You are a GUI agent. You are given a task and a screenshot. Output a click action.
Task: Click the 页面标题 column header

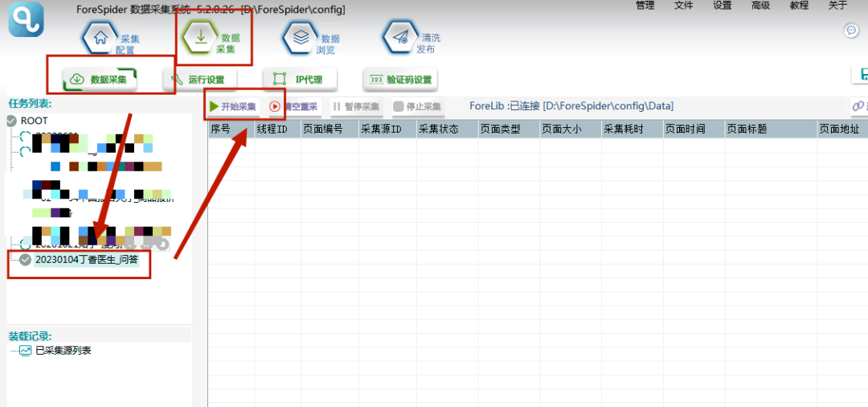click(x=771, y=129)
